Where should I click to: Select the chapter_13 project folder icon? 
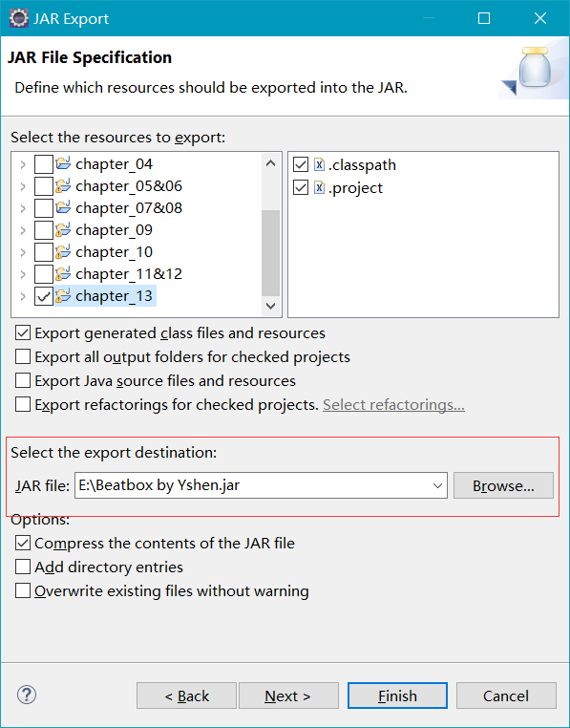point(63,295)
